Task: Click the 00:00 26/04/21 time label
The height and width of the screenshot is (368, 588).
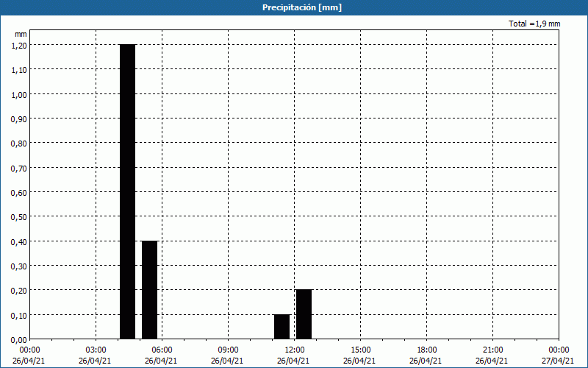Action: tap(29, 355)
